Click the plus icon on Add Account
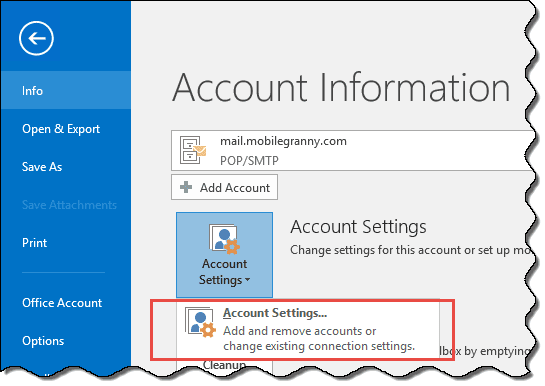 click(x=186, y=187)
